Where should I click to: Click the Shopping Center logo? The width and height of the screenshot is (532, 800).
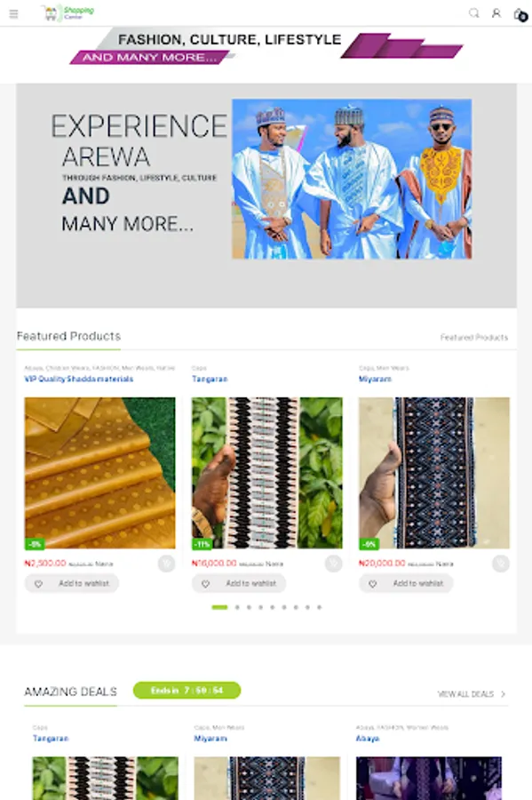pyautogui.click(x=67, y=13)
